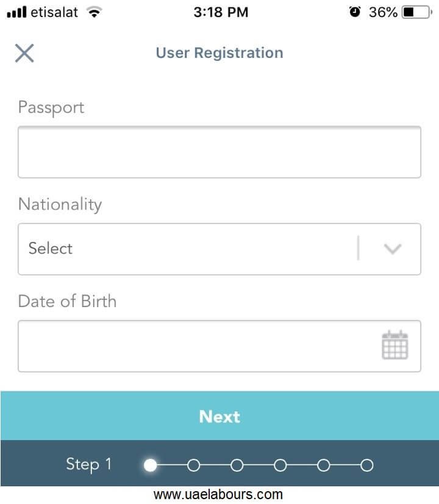Tap the Next button

[220, 416]
